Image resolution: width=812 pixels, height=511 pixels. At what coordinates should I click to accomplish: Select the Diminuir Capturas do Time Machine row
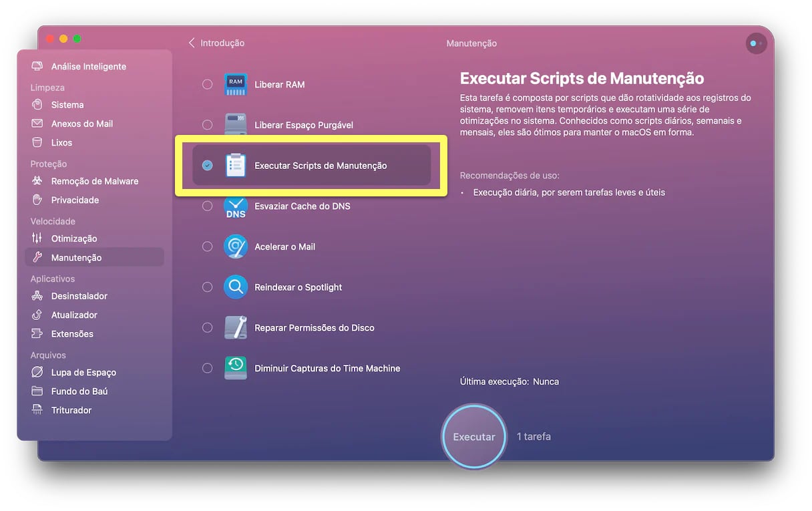coord(327,368)
